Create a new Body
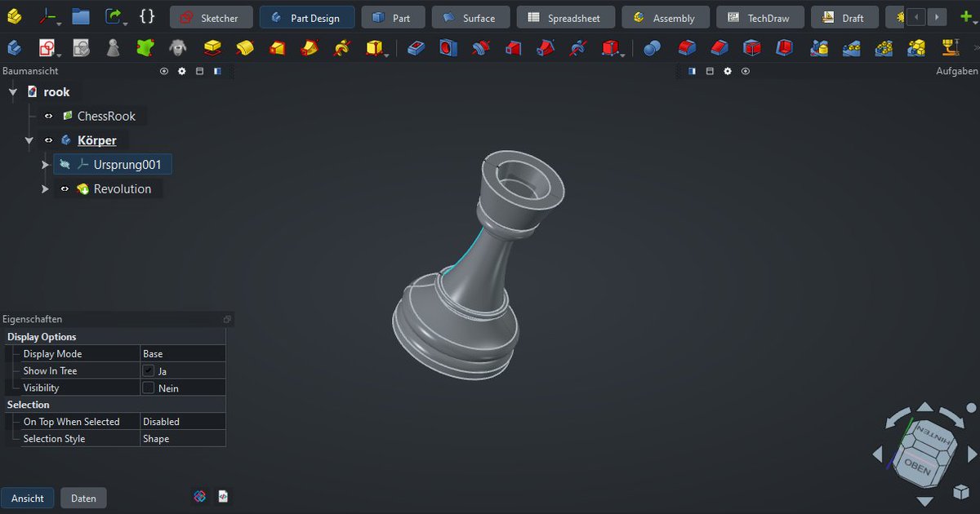The width and height of the screenshot is (980, 514). tap(13, 47)
